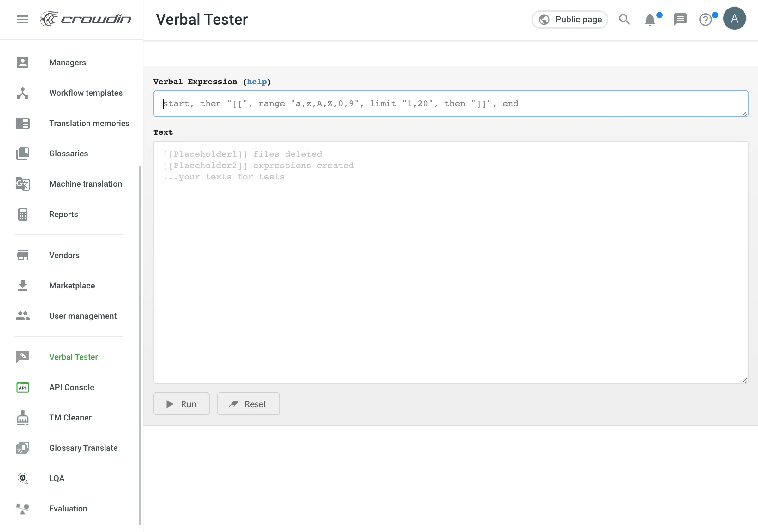Go to Translation memories

tap(89, 123)
